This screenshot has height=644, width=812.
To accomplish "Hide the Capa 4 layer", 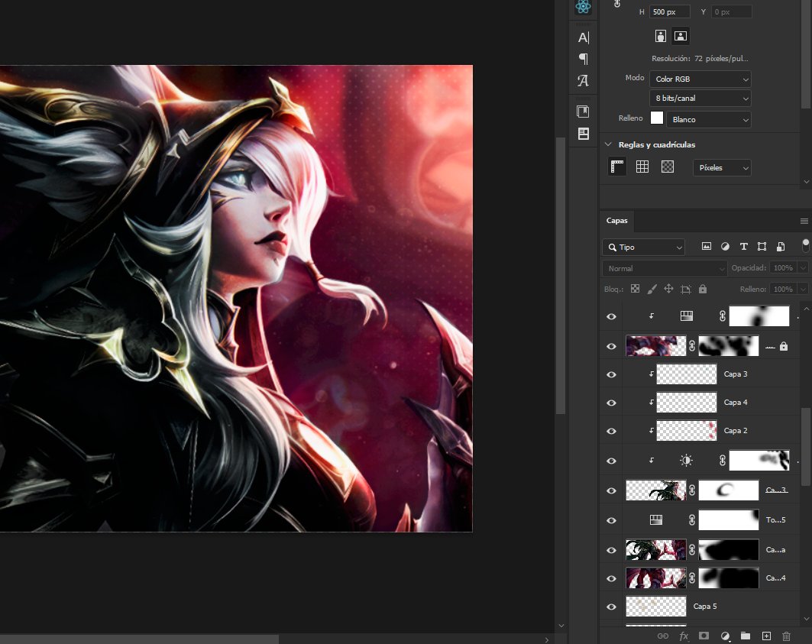I will tap(611, 403).
